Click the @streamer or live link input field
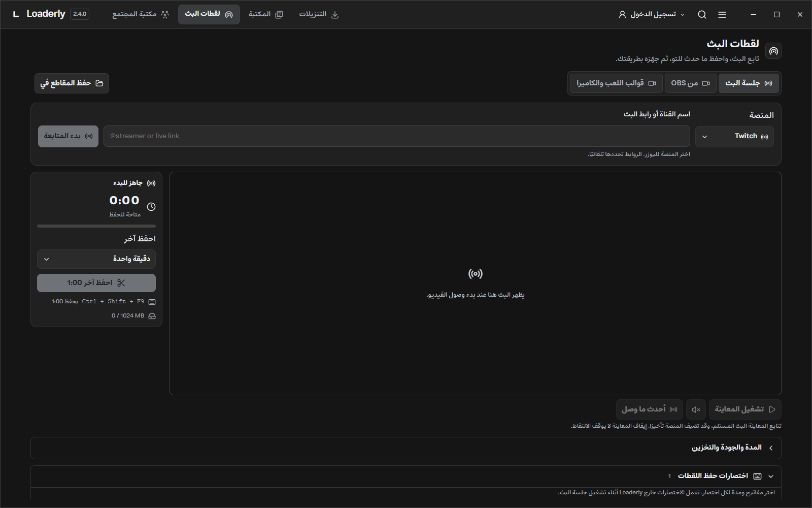 coord(397,136)
